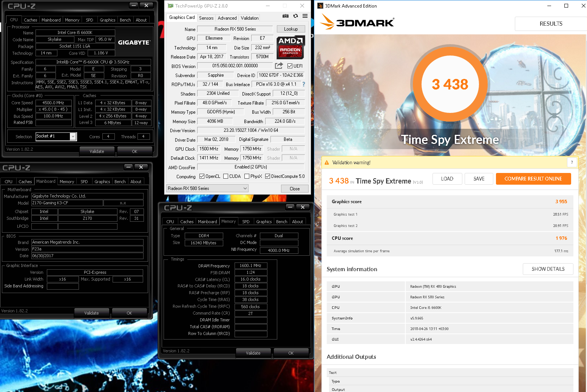Image resolution: width=587 pixels, height=392 pixels.
Task: Click the GPU-Z Close button
Action: click(x=295, y=188)
